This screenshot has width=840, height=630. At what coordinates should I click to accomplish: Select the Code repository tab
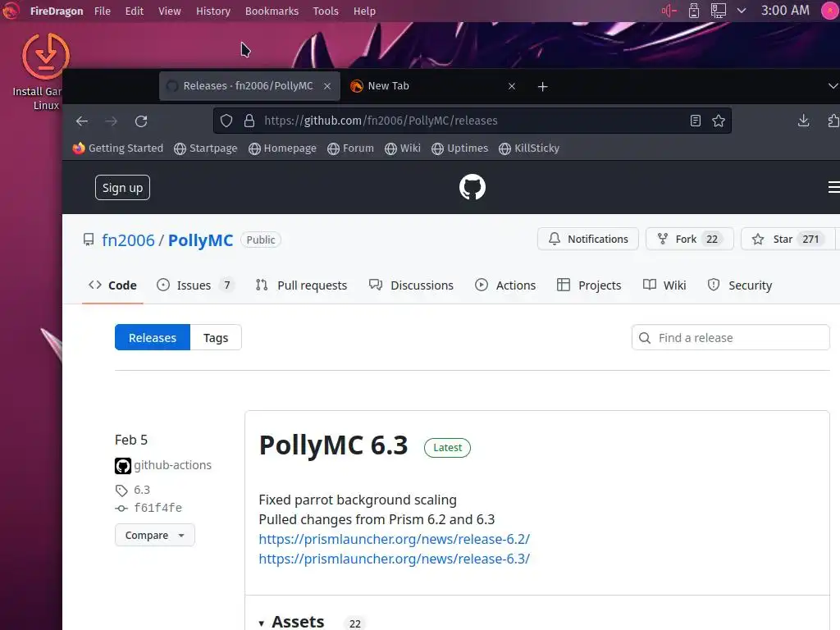112,285
